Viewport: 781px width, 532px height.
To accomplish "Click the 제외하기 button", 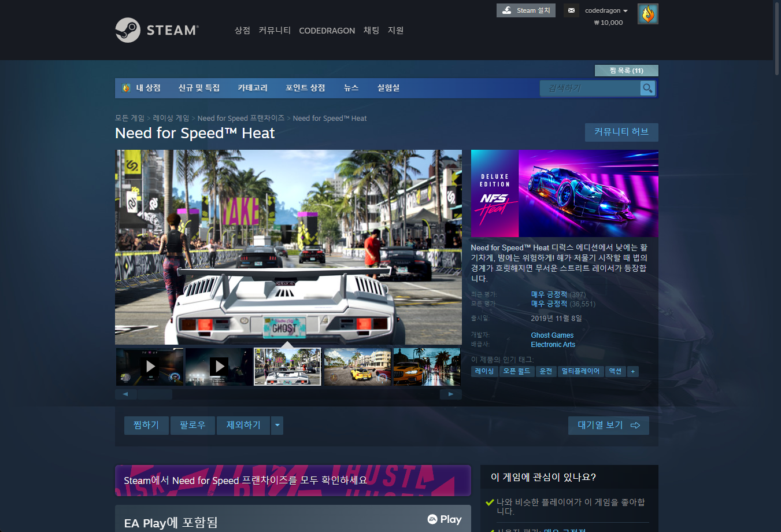I will point(243,425).
